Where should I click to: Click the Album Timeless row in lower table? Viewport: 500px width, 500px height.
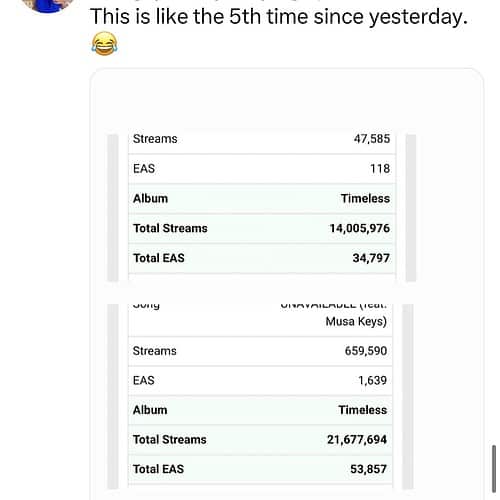coord(260,410)
